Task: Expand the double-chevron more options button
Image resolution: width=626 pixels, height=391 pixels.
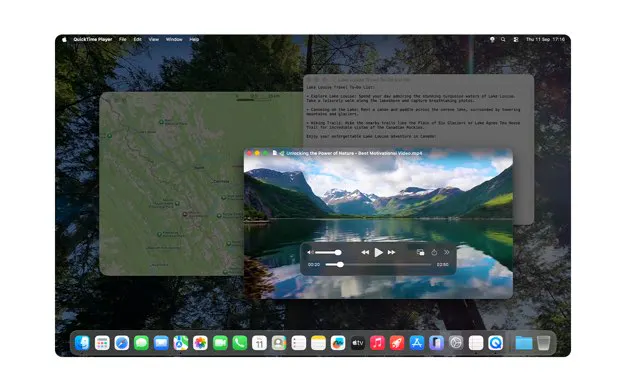Action: [447, 252]
